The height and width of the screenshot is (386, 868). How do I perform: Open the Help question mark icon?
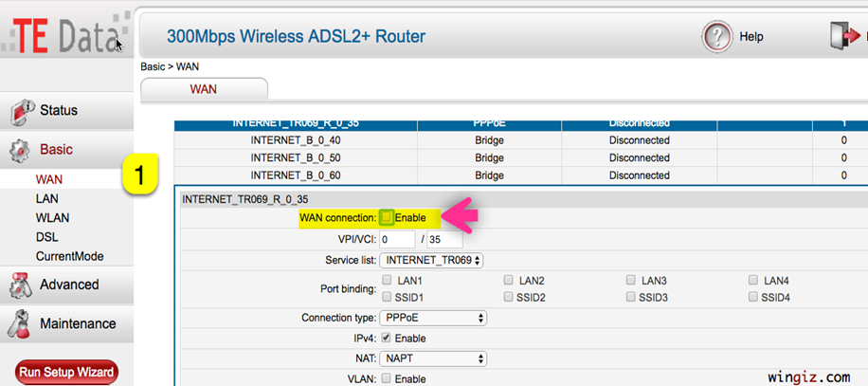tap(717, 37)
